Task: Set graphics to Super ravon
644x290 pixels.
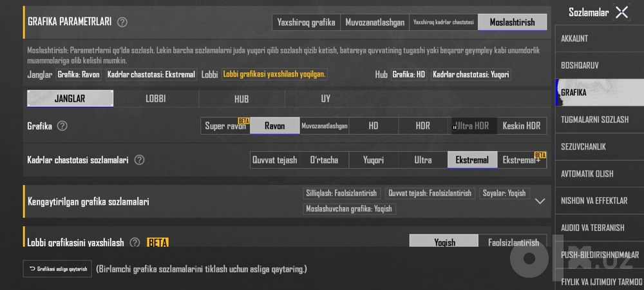Action: pyautogui.click(x=225, y=126)
